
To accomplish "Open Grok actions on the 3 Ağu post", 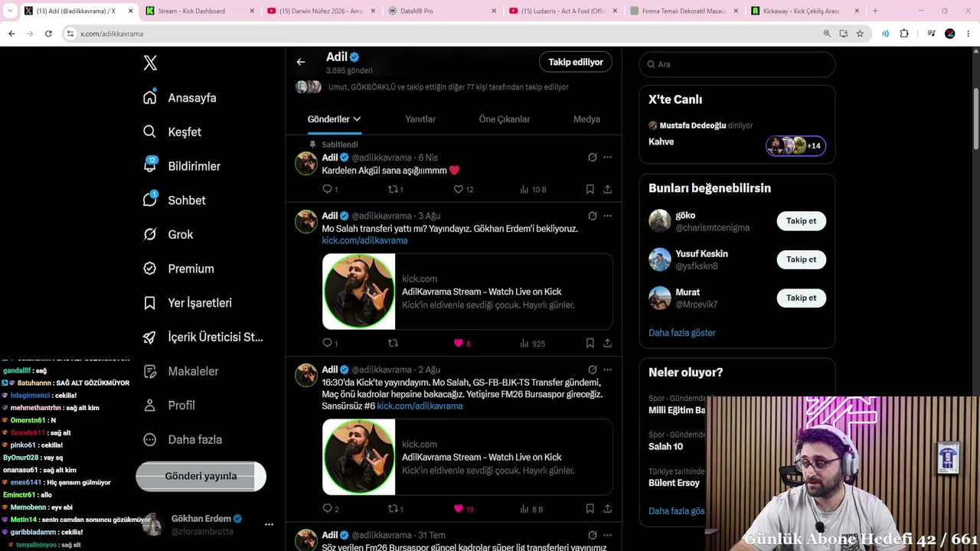I will point(593,216).
